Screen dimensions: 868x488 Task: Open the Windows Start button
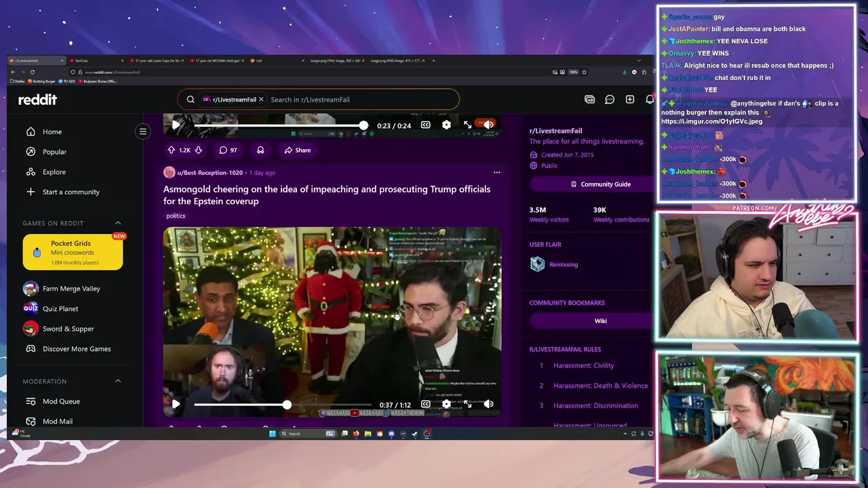pos(272,434)
